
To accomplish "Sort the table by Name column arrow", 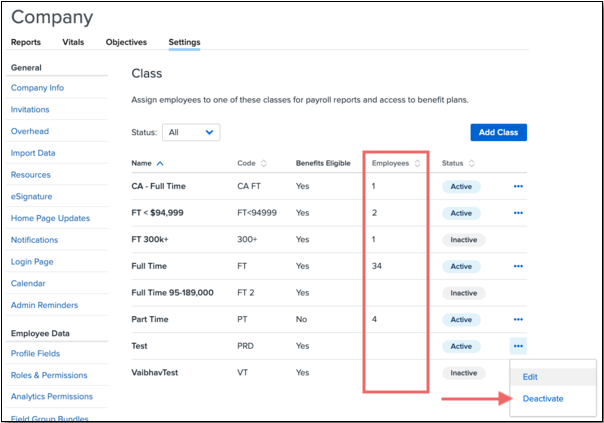I will pos(161,163).
